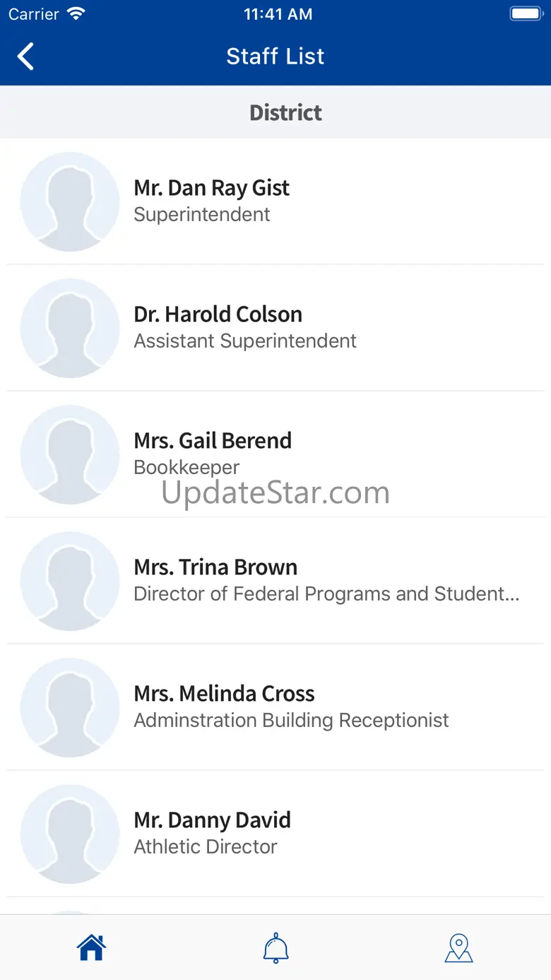Tap the Staff List title
Viewport: 551px width, 980px height.
[275, 57]
